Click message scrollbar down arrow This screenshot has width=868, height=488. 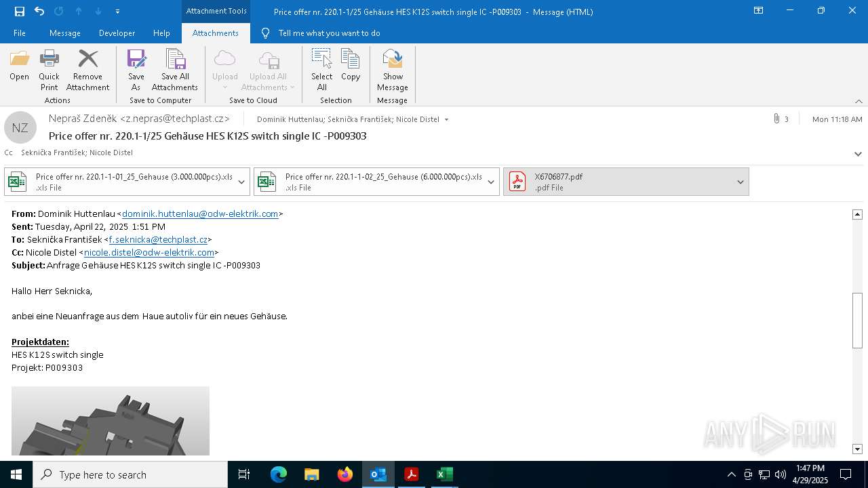click(857, 449)
